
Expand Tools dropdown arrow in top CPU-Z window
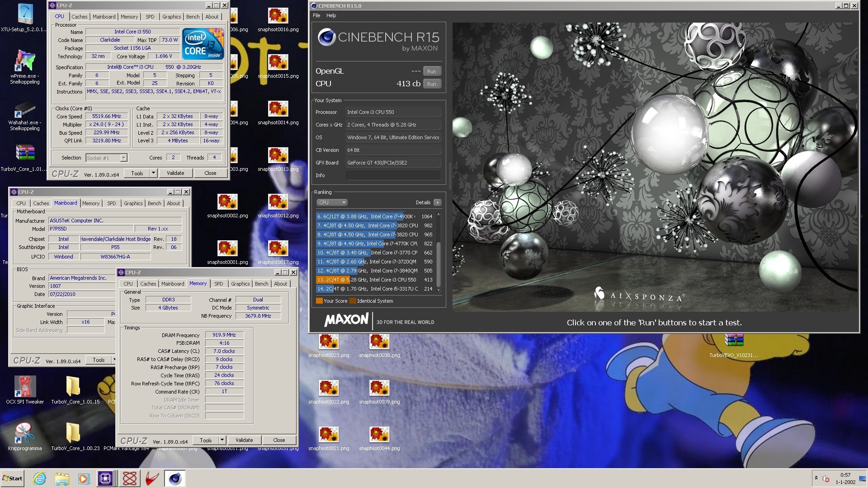pyautogui.click(x=153, y=173)
